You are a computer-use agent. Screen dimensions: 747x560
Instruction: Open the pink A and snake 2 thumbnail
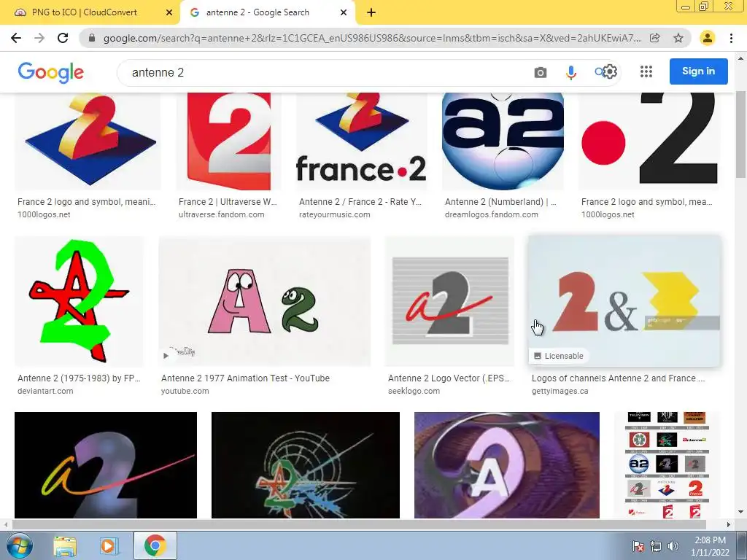264,301
